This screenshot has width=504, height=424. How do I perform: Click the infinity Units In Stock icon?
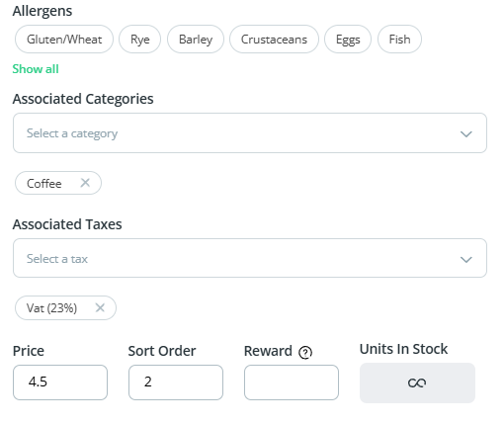(x=417, y=382)
